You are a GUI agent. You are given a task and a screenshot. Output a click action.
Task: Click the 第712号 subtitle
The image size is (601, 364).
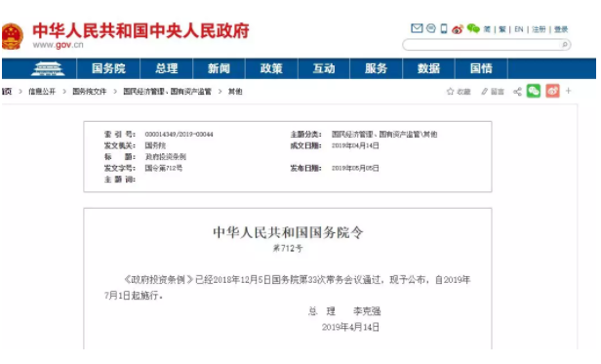click(x=288, y=248)
